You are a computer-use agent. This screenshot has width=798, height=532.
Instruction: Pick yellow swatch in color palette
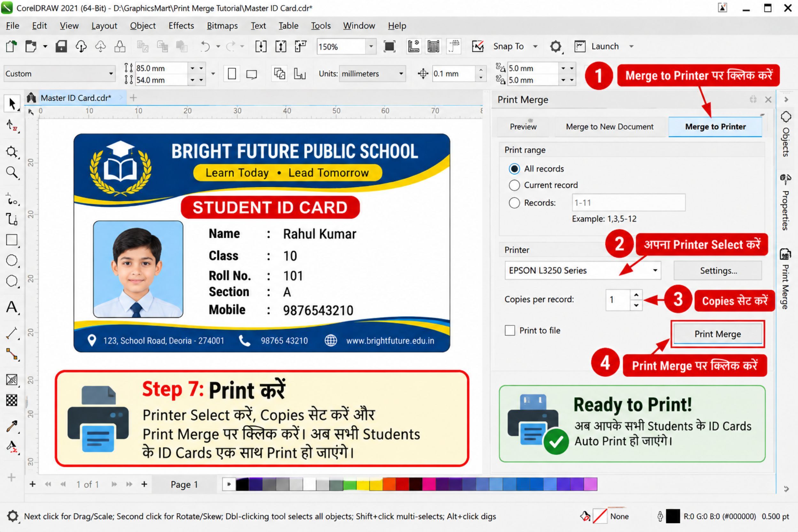tap(363, 484)
